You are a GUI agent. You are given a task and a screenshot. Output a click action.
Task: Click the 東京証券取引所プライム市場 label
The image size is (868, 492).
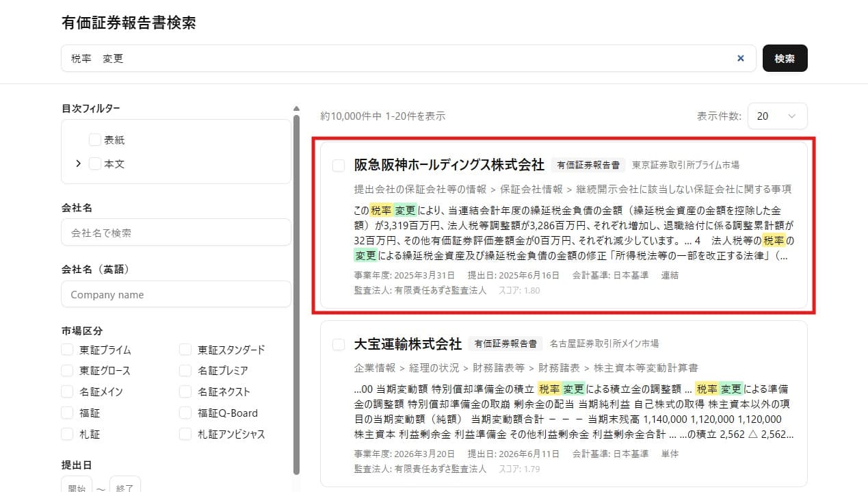click(x=685, y=165)
